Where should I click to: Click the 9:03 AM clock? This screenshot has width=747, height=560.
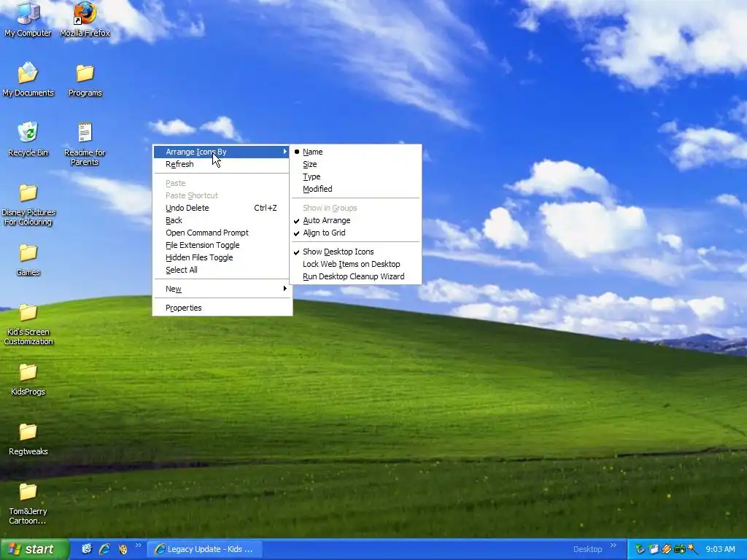[x=720, y=549]
